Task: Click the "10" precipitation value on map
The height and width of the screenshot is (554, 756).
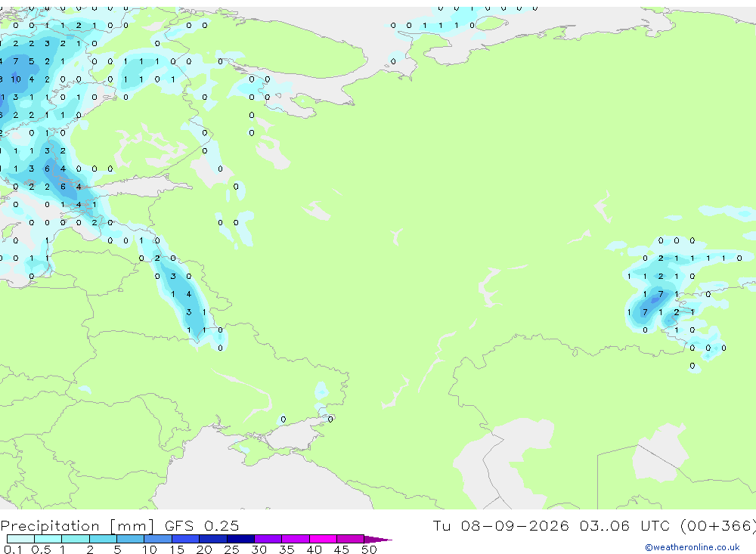Action: [x=15, y=79]
